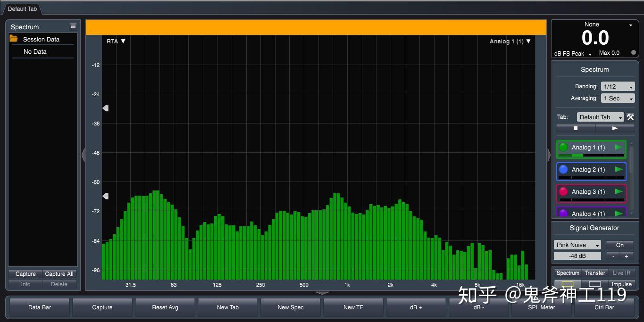Viewport: 644px width, 322px height.
Task: Click the New Spec button
Action: point(291,307)
